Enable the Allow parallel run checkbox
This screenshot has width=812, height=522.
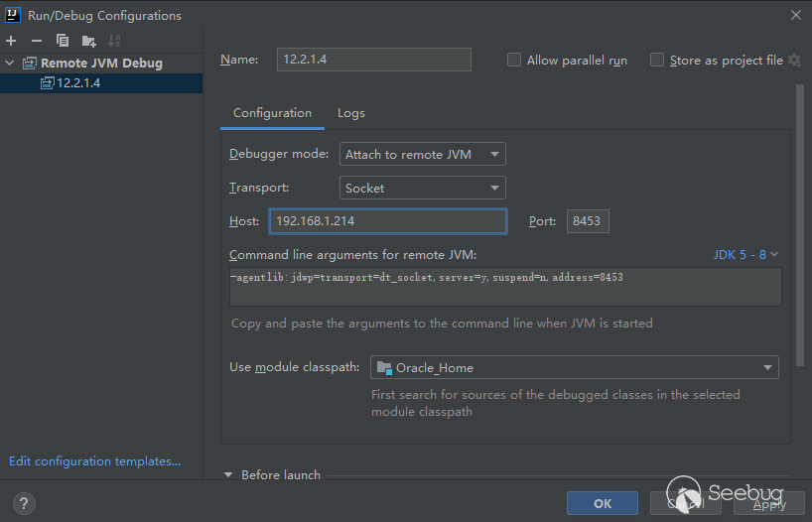pyautogui.click(x=514, y=61)
